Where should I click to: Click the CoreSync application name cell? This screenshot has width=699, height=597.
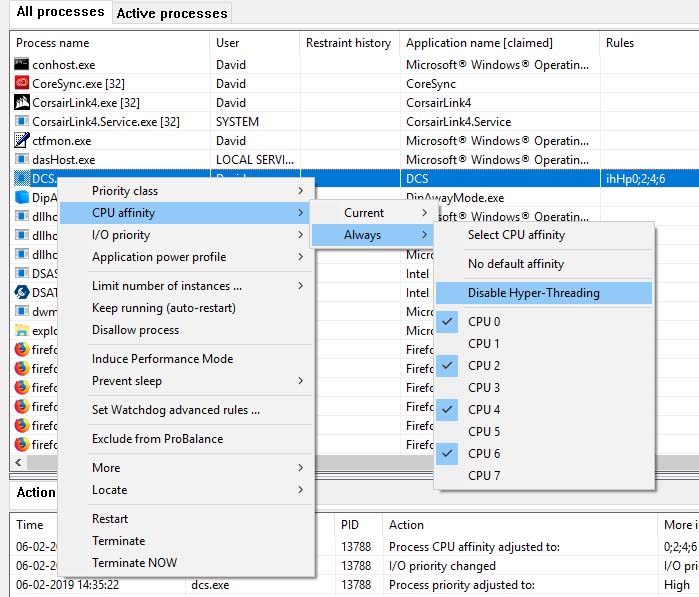pyautogui.click(x=431, y=84)
